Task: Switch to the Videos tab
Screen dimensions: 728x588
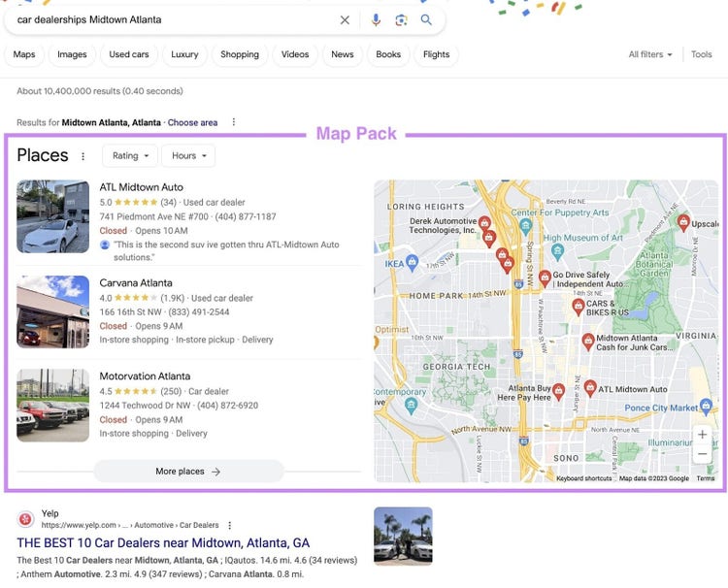Action: (295, 54)
